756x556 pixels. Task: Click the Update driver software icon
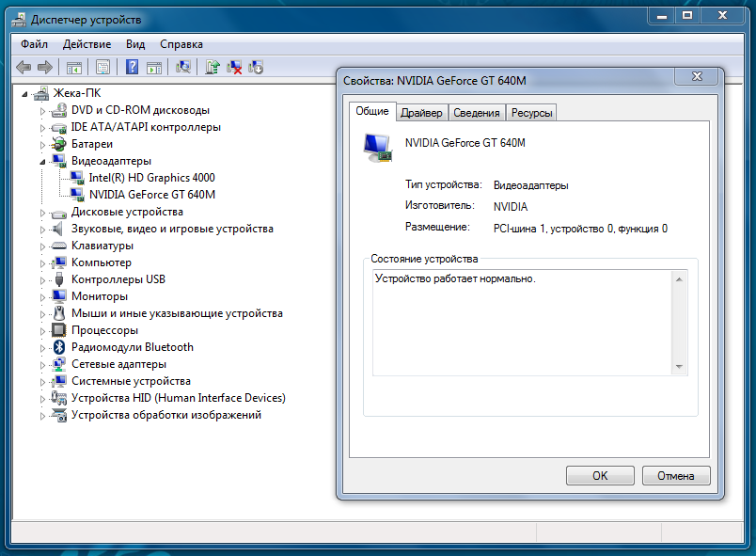[213, 67]
